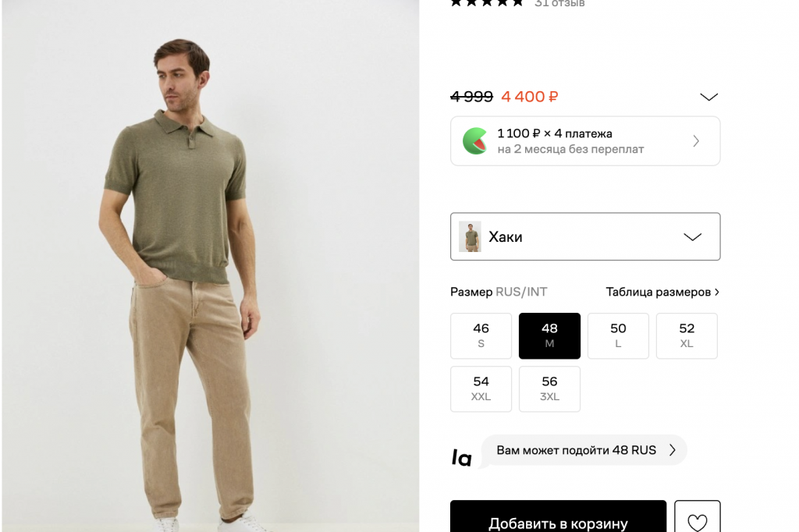This screenshot has width=799, height=532.
Task: Open the installment details arrow
Action: coord(696,141)
